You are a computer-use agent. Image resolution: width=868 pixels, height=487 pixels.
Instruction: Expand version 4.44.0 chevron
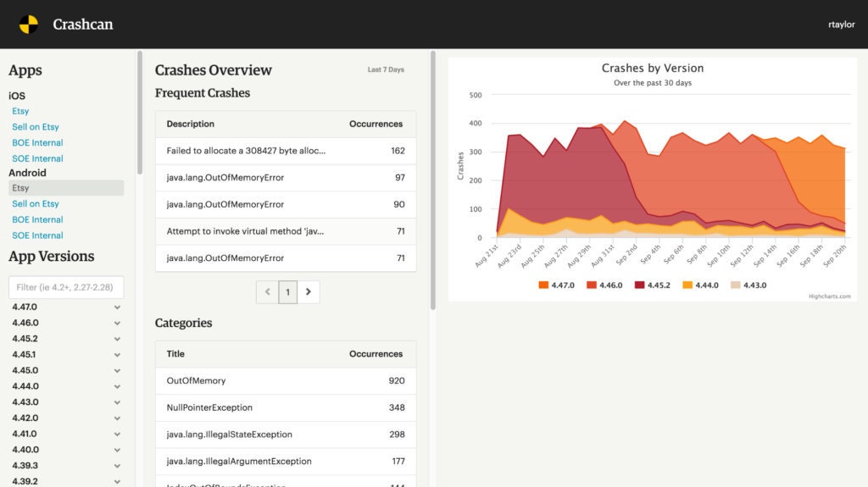pos(117,386)
